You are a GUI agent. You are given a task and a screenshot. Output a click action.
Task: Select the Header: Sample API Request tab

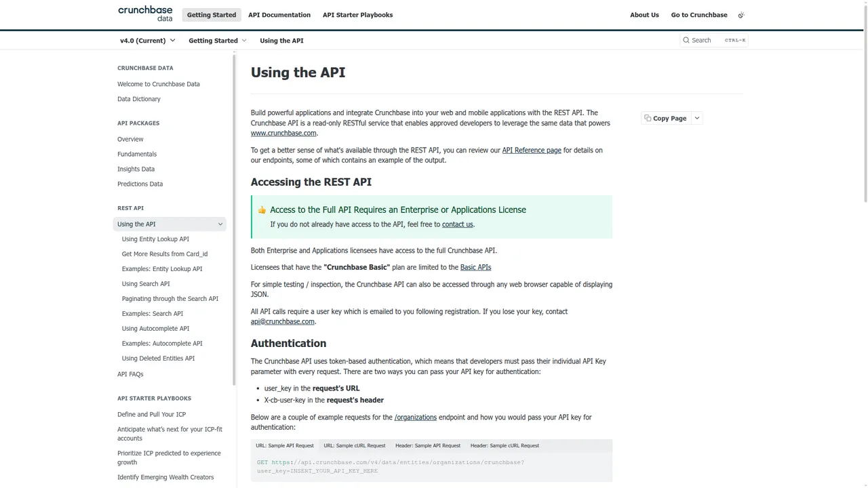coord(427,445)
